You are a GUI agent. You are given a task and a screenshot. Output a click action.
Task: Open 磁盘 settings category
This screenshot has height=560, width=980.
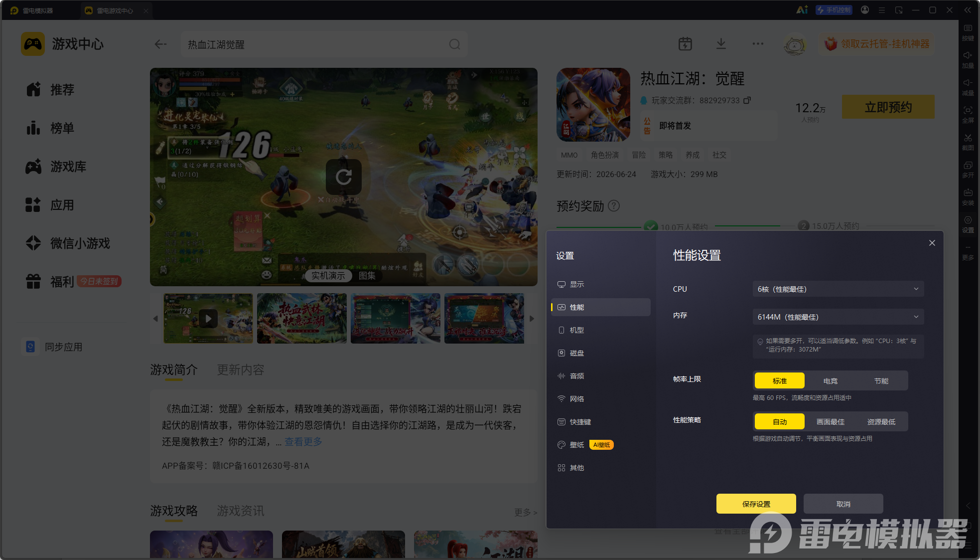(600, 353)
